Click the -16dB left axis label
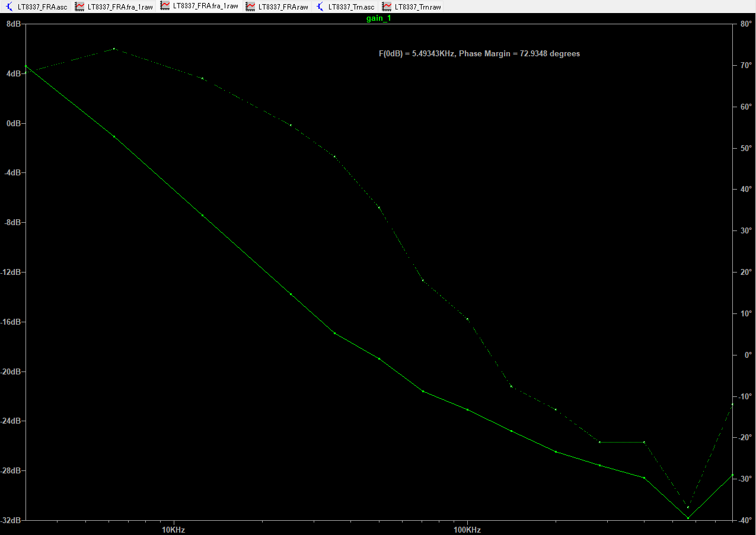The height and width of the screenshot is (535, 756). 11,322
